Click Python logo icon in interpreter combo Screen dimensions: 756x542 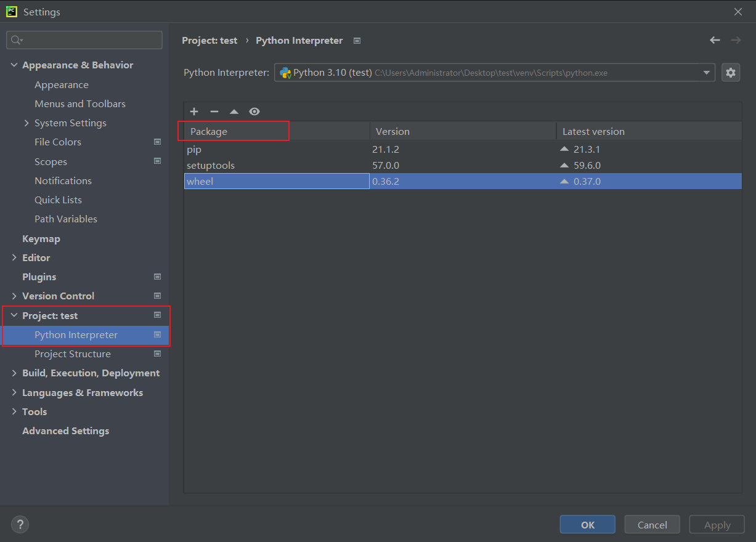pos(285,73)
